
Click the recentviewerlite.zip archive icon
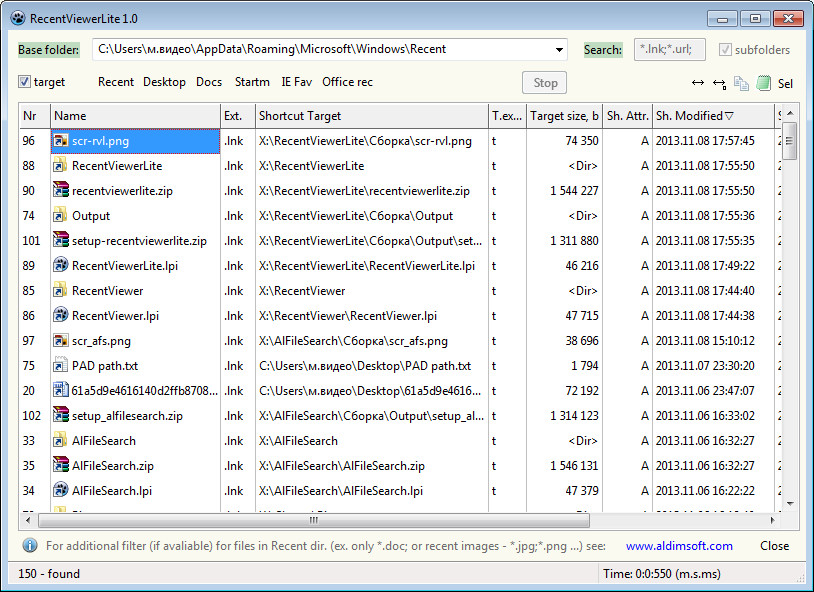pos(61,191)
